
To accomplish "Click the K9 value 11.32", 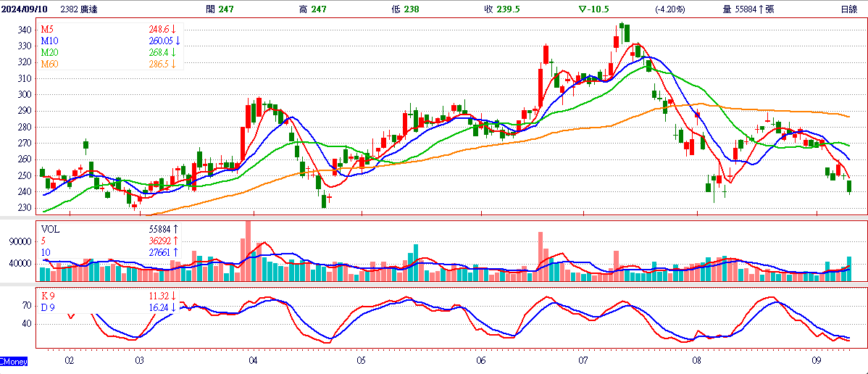I will point(158,295).
